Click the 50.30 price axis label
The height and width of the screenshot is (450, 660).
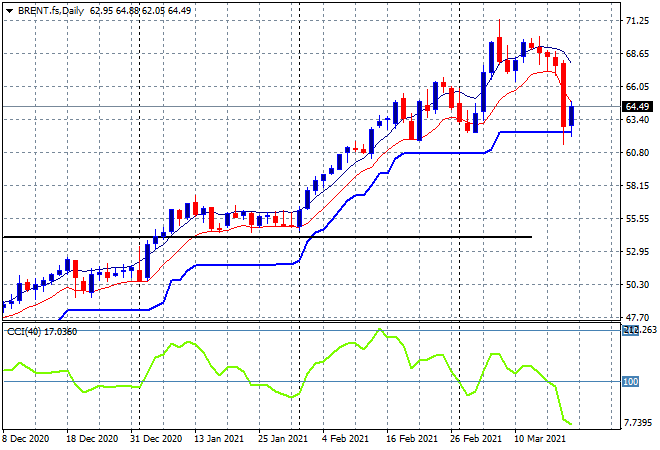pyautogui.click(x=637, y=285)
